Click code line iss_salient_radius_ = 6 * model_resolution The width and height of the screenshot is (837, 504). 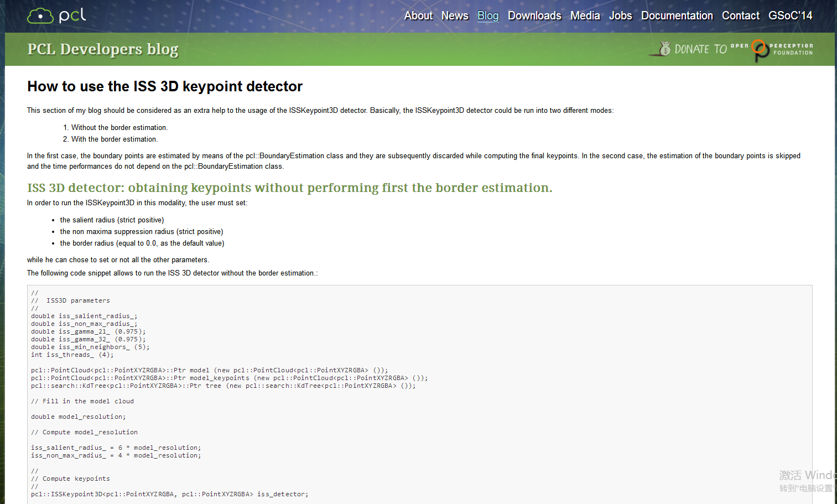pos(116,448)
